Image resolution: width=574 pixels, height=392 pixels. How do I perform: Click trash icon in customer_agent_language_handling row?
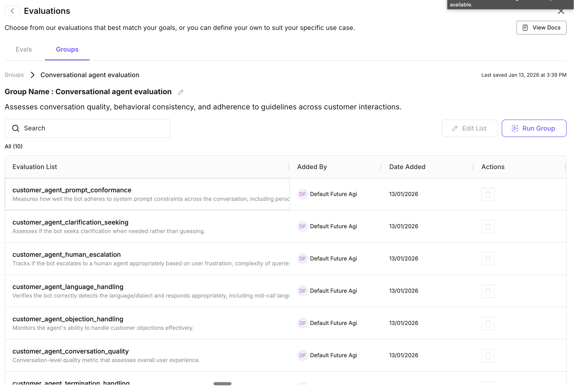point(488,291)
